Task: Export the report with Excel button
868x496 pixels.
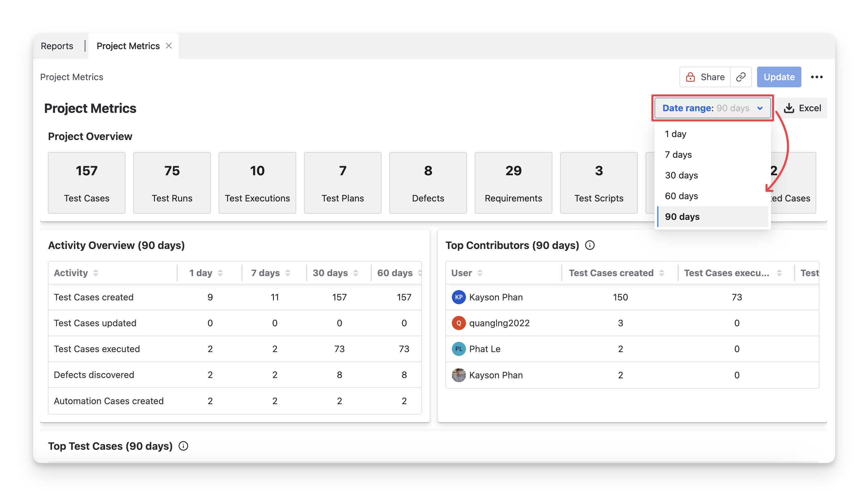Action: [x=802, y=108]
